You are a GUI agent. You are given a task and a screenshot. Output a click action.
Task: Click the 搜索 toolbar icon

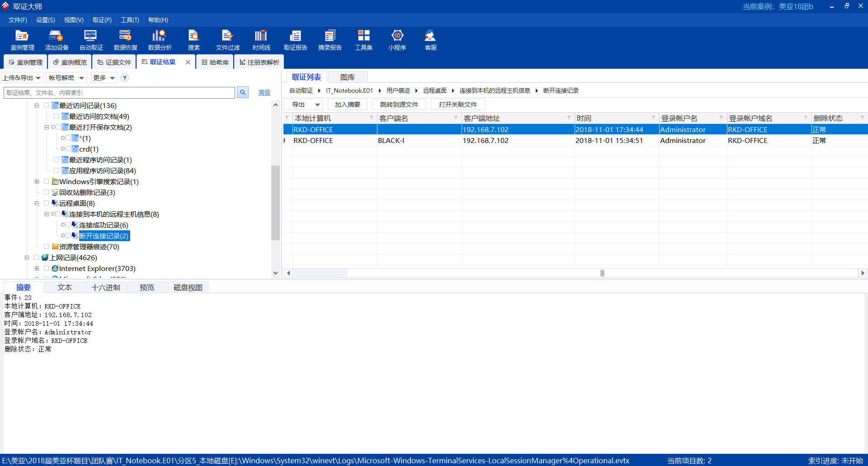[x=194, y=40]
